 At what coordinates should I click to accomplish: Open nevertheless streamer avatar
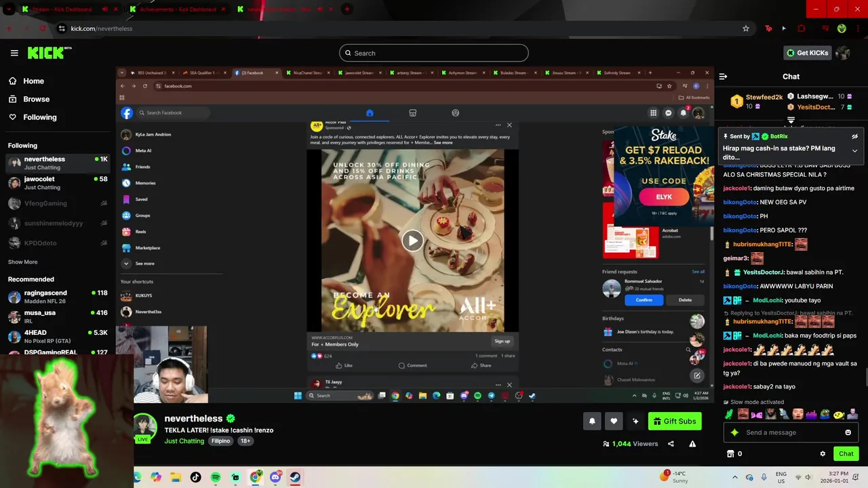coord(145,427)
